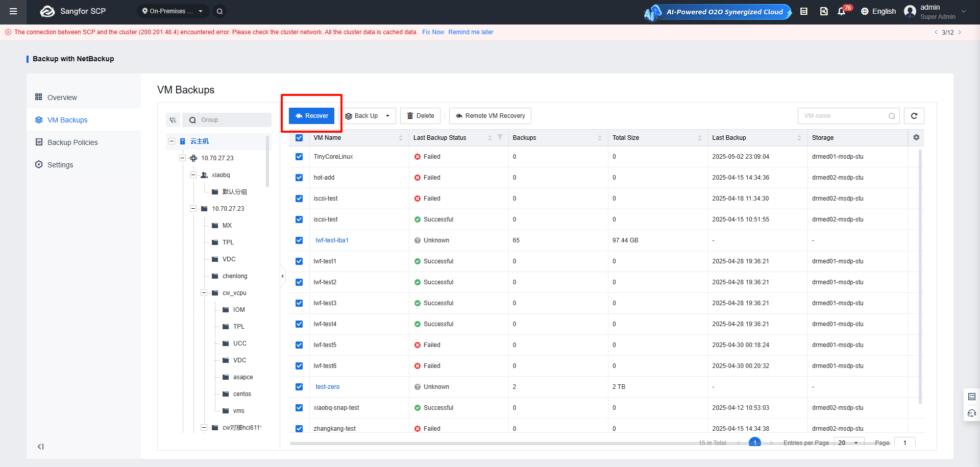The image size is (980, 467).
Task: Sort Last Backup Status column arrows
Action: [490, 138]
